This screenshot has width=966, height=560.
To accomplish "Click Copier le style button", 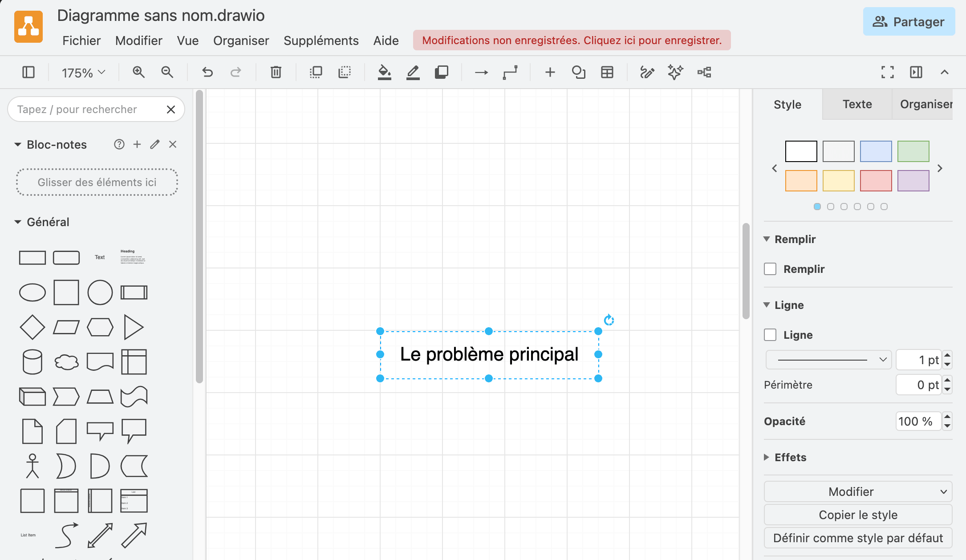I will pos(858,515).
